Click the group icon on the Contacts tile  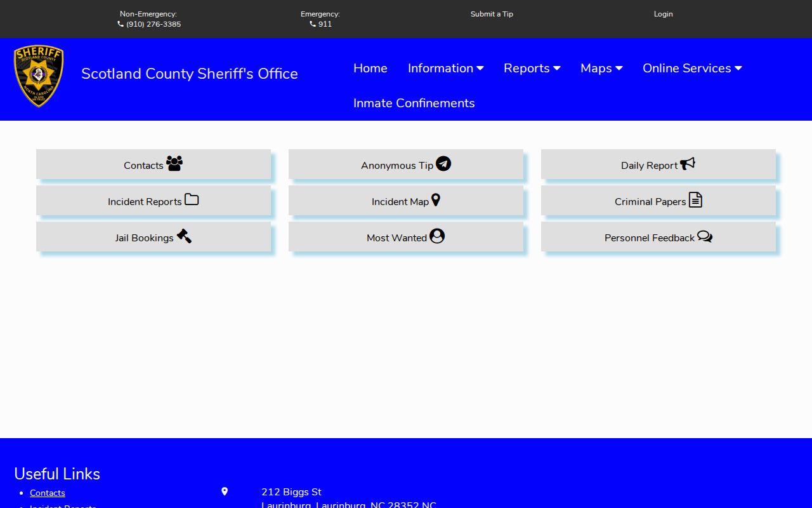174,163
